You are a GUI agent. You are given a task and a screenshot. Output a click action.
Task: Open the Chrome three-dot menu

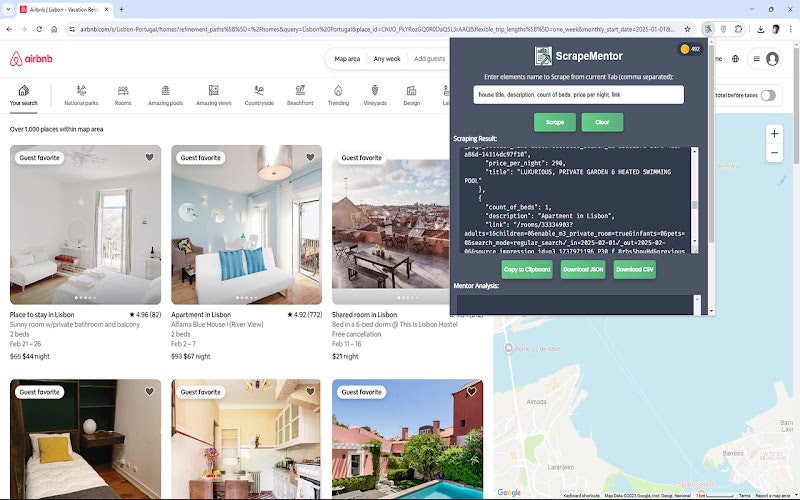click(790, 29)
